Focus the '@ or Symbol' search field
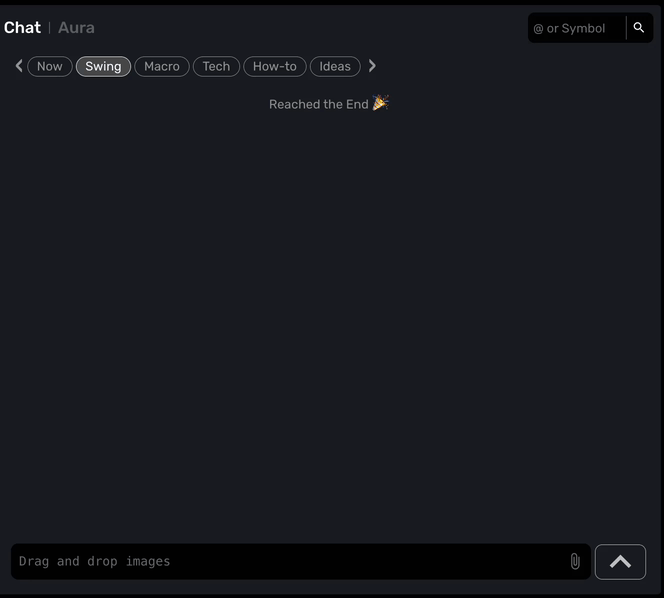This screenshot has width=665, height=598. point(576,28)
